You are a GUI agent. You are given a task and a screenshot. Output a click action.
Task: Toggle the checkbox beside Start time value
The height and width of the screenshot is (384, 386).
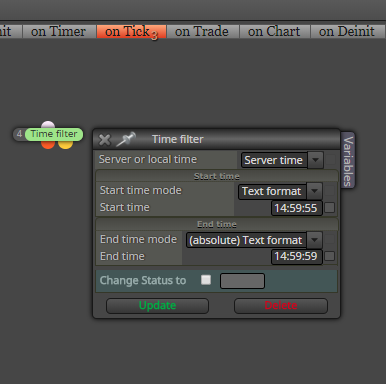329,208
